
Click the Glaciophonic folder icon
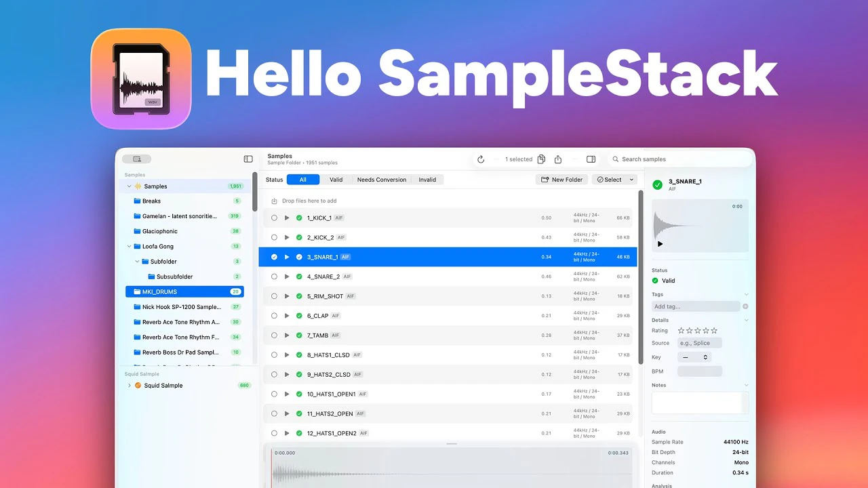(137, 231)
